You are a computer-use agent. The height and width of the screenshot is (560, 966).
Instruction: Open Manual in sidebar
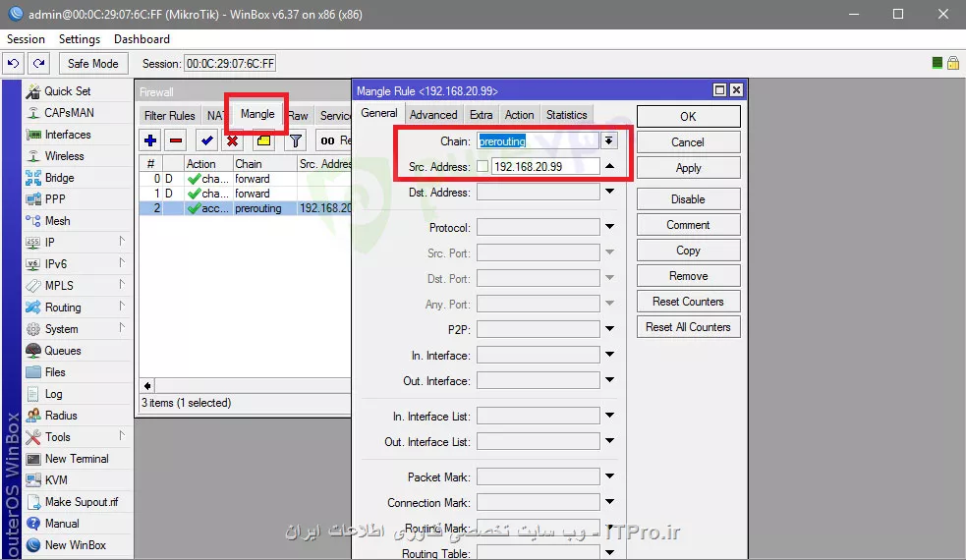click(62, 523)
